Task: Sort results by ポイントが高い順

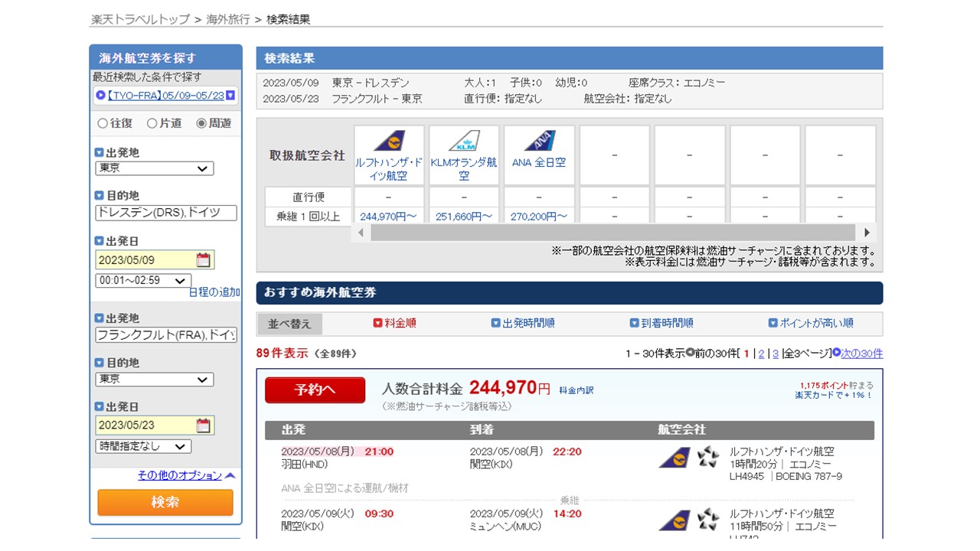Action: (816, 324)
